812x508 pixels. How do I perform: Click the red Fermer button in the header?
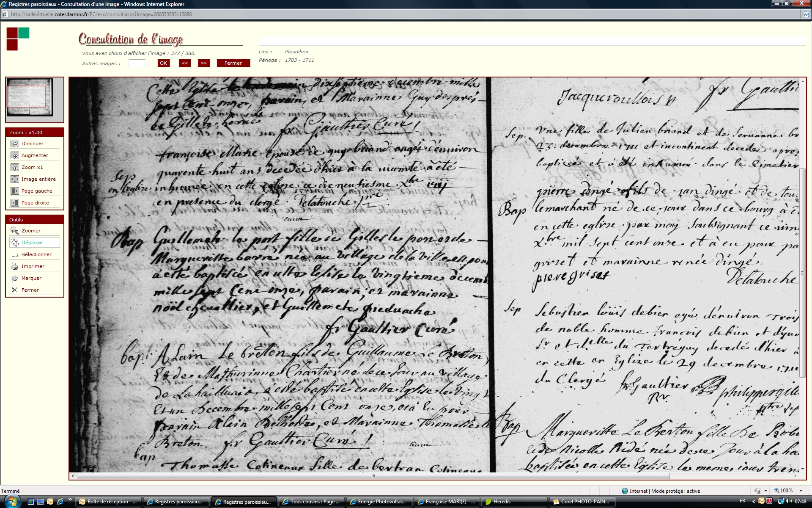[233, 63]
